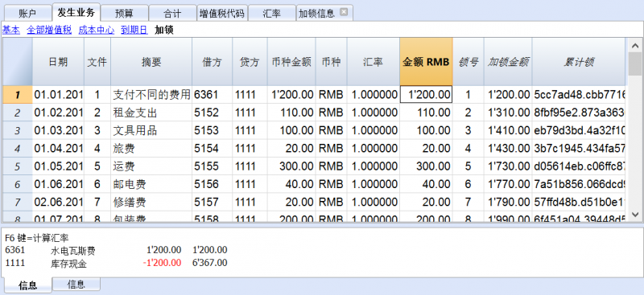Click the 日期 column header
Viewport: 644px width, 295px height.
click(x=58, y=62)
